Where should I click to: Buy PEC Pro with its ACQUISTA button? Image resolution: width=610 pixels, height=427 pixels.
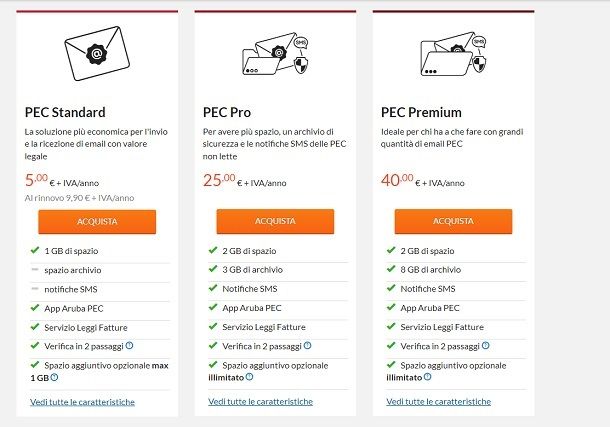pos(275,221)
